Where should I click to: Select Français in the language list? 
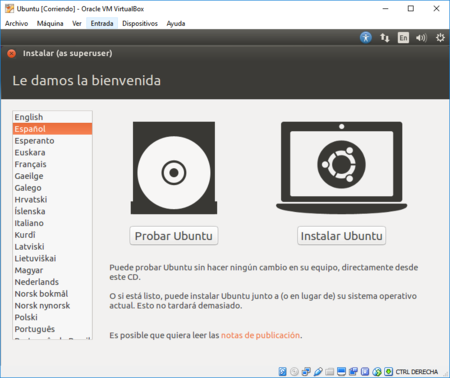pos(52,164)
